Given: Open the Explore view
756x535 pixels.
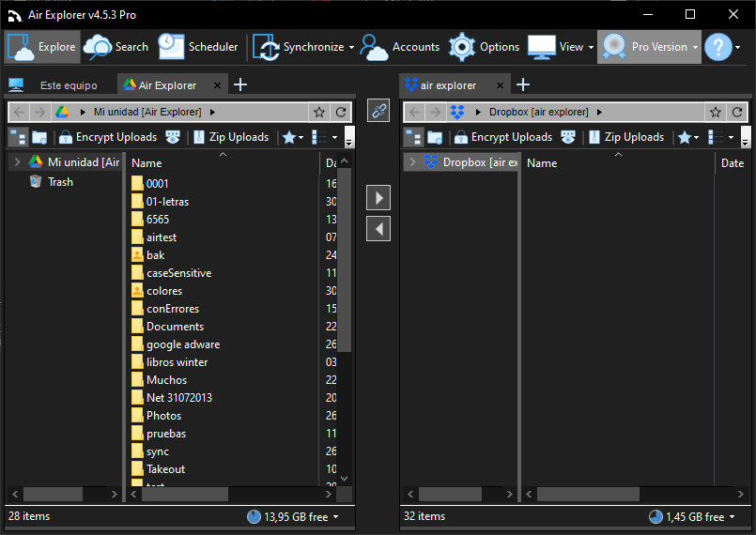Looking at the screenshot, I should point(42,47).
